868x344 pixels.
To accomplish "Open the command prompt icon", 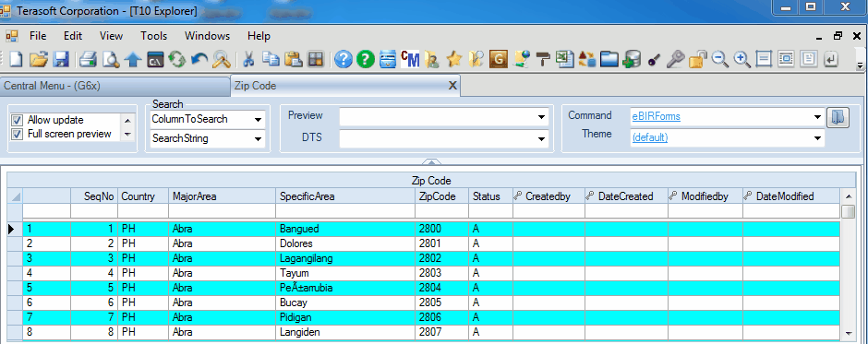I will tap(155, 59).
